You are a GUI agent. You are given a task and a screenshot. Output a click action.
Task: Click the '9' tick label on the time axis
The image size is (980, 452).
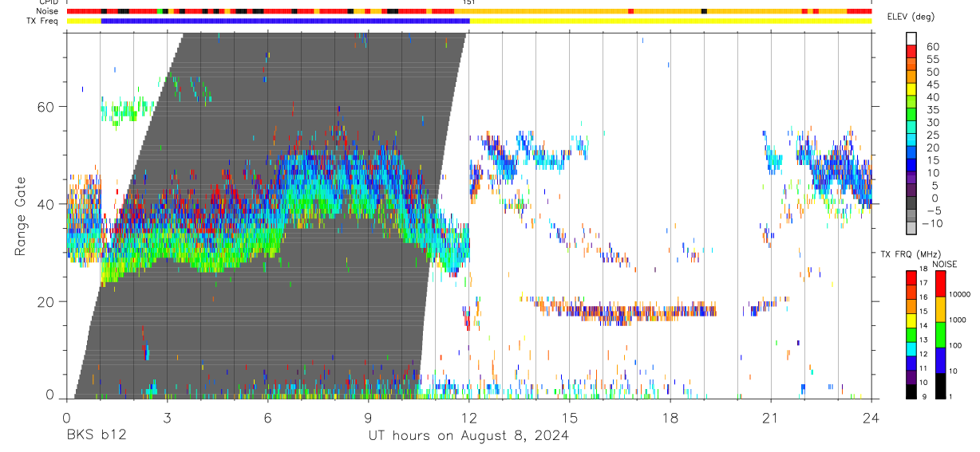click(x=368, y=417)
